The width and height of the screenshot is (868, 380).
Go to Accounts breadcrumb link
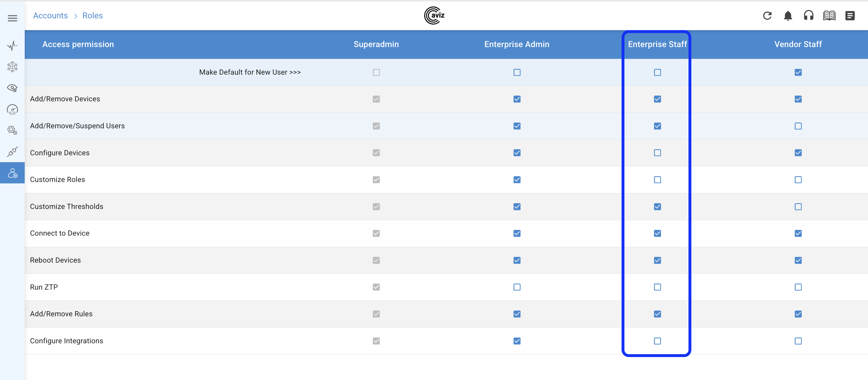click(50, 16)
